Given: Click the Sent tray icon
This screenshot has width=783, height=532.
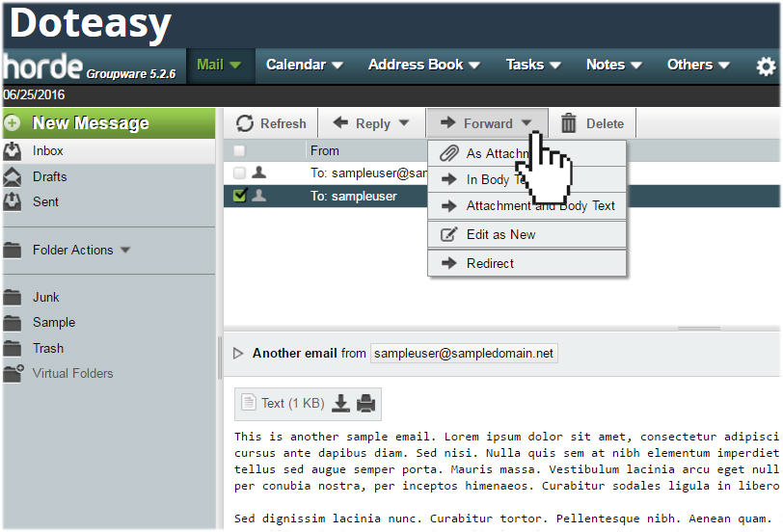Looking at the screenshot, I should pyautogui.click(x=12, y=201).
